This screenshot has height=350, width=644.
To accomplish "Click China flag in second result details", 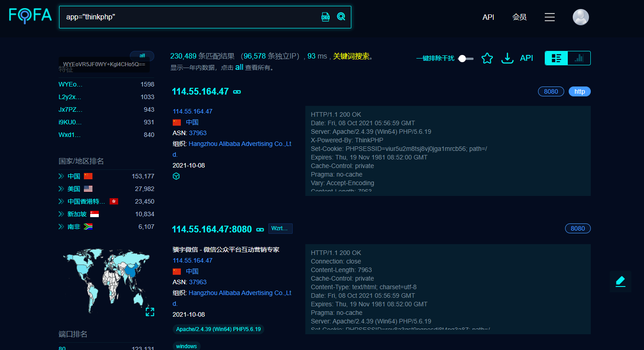I will pos(177,272).
